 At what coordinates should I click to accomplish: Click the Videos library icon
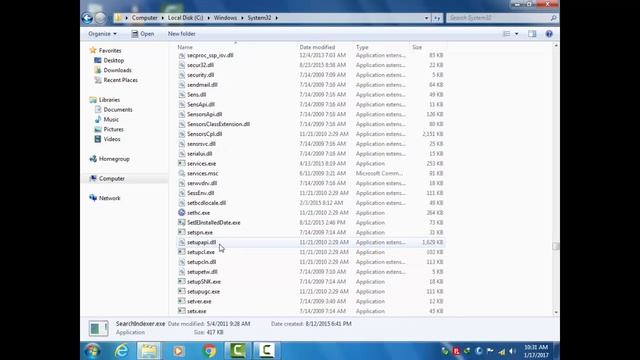98,139
